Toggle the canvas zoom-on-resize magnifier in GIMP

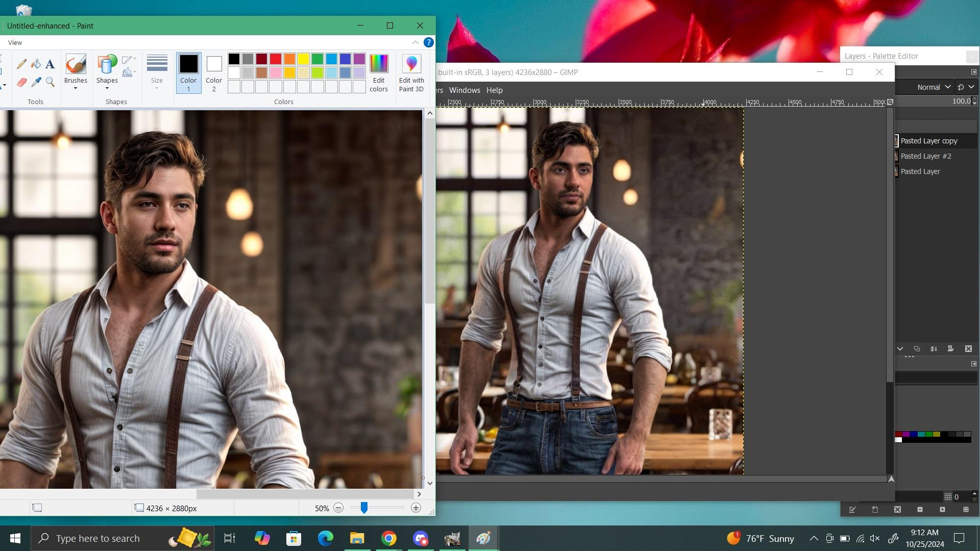[890, 102]
